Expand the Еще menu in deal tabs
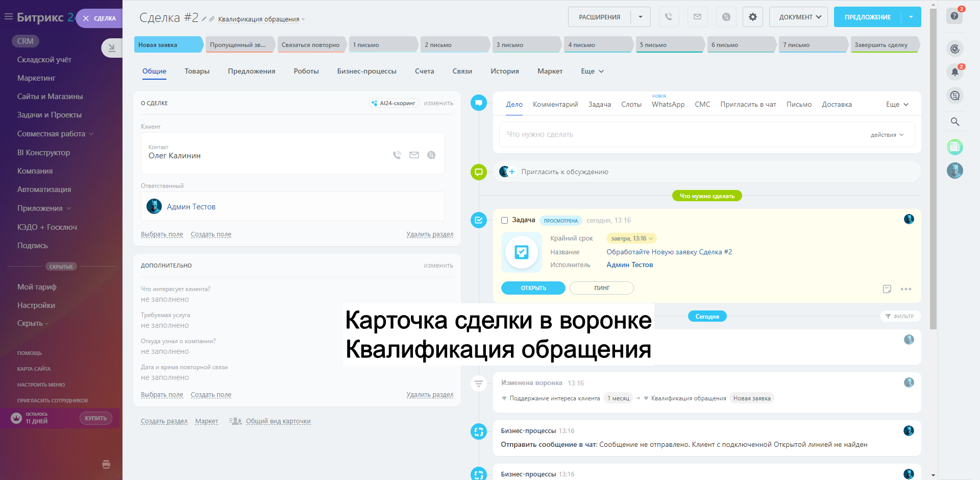Image resolution: width=980 pixels, height=480 pixels. click(592, 71)
